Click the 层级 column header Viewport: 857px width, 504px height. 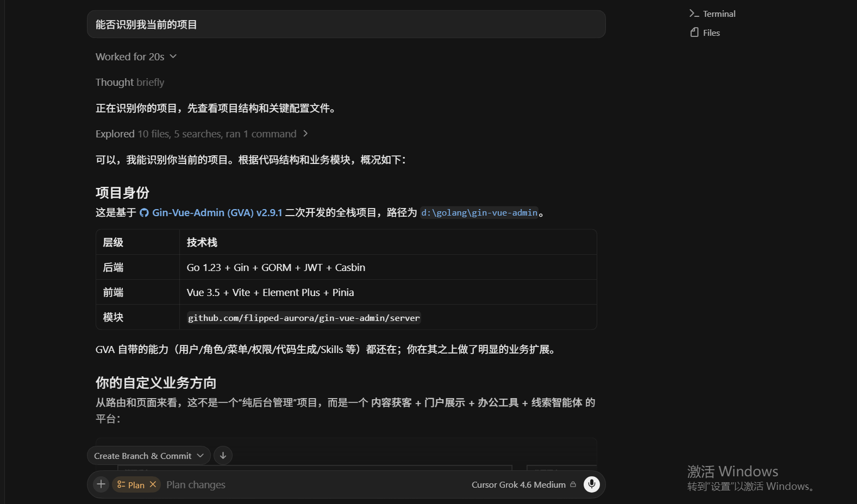point(113,242)
